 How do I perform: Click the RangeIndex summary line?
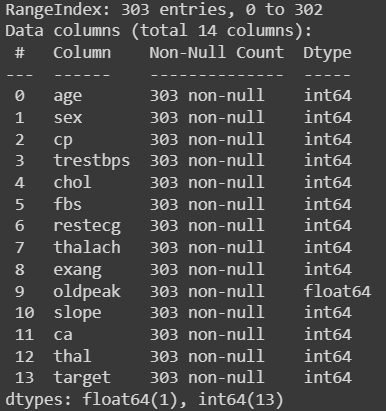[x=164, y=10]
